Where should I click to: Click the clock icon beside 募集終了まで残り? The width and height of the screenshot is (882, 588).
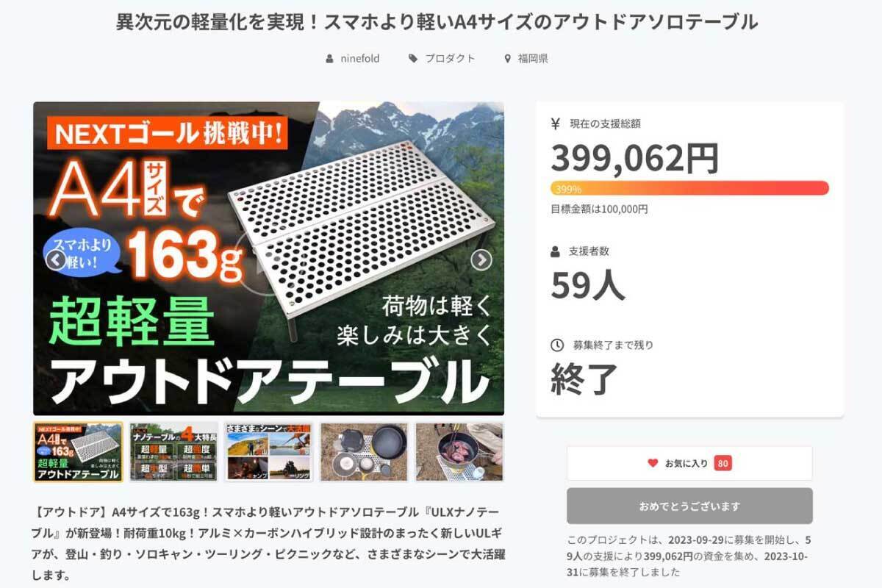(x=556, y=345)
